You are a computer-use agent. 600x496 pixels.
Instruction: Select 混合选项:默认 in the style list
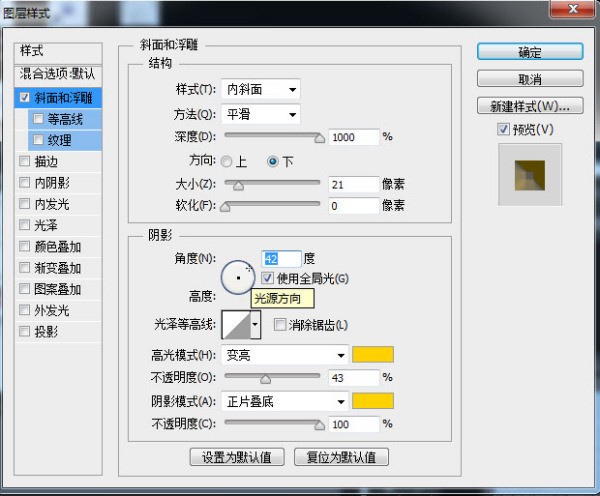59,75
